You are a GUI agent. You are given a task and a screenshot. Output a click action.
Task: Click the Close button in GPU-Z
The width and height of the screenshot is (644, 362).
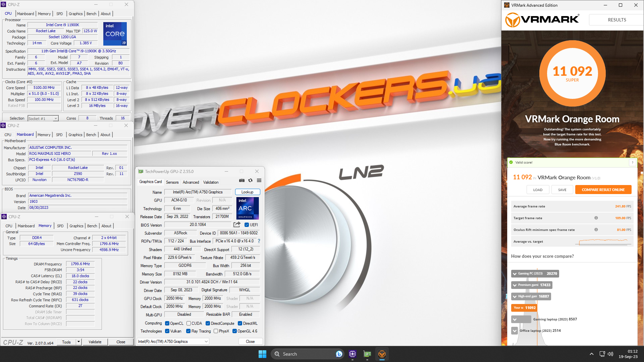coord(250,342)
